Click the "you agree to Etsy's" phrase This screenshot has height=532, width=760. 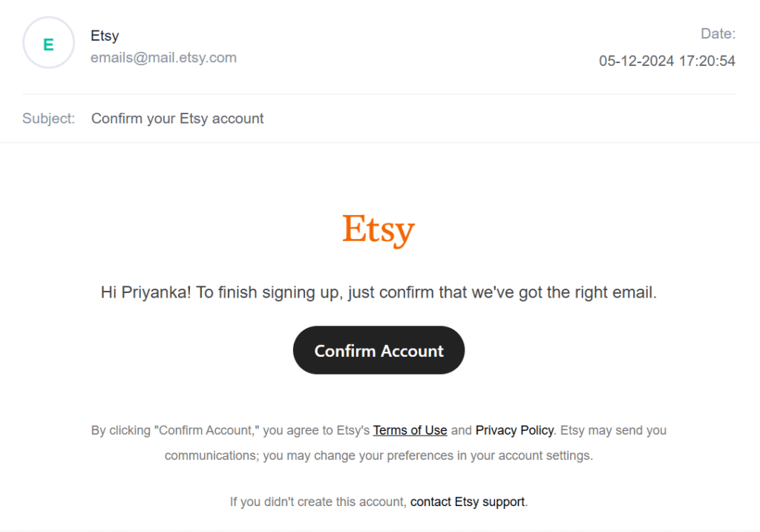coord(316,430)
